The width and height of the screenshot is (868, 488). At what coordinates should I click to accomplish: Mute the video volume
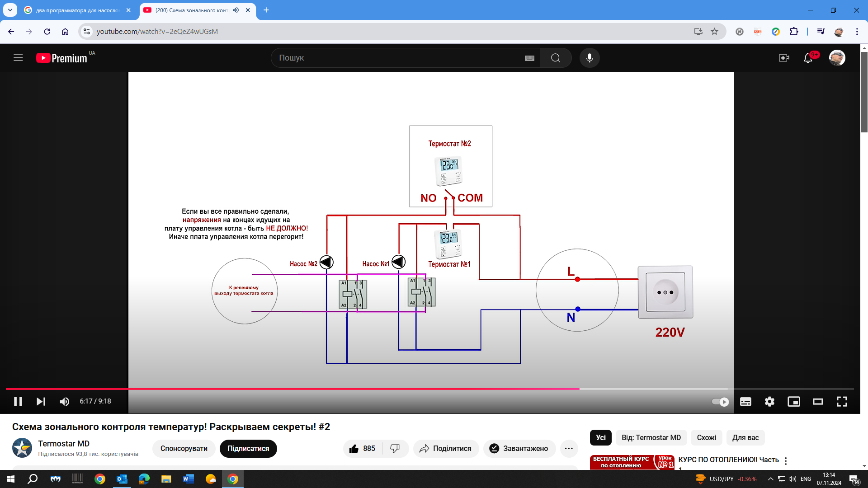(65, 401)
